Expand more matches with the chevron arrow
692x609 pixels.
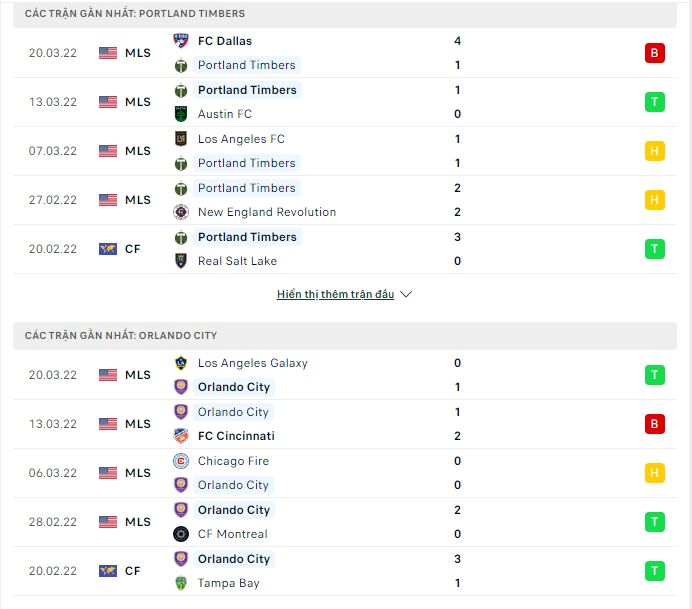click(405, 295)
